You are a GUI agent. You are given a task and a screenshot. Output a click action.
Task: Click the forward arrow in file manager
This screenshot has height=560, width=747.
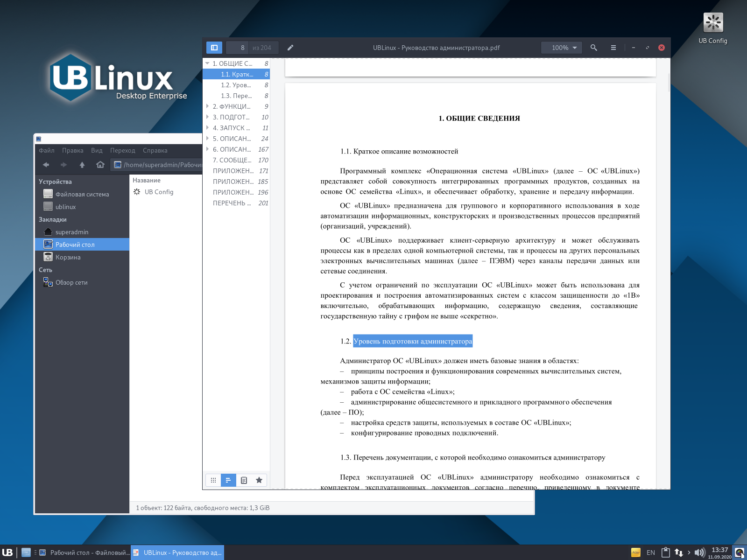tap(64, 165)
